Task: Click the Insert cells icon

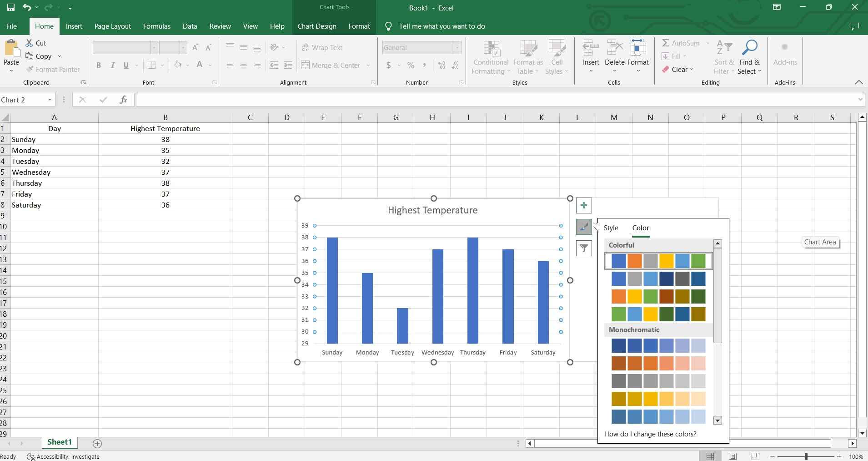Action: tap(591, 48)
